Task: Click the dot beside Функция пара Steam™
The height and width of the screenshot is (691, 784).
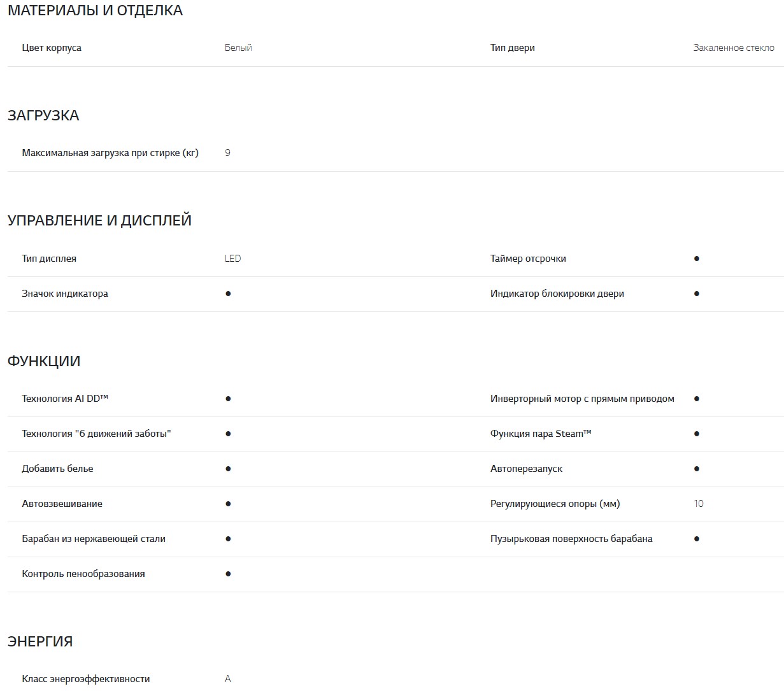Action: pyautogui.click(x=697, y=434)
